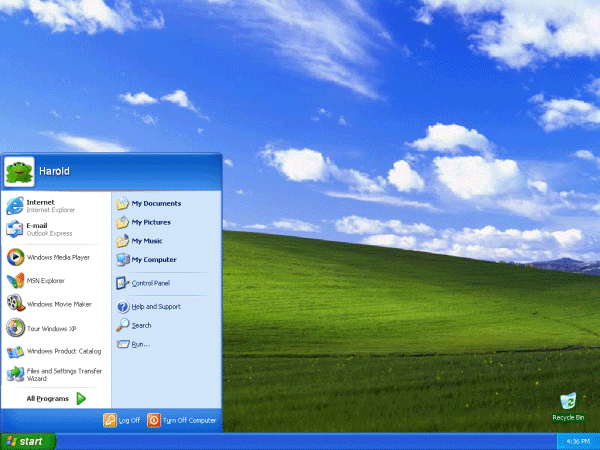Click Files and Settings Transfer Wizard text
Viewport: 600px width, 450px height.
coord(64,375)
